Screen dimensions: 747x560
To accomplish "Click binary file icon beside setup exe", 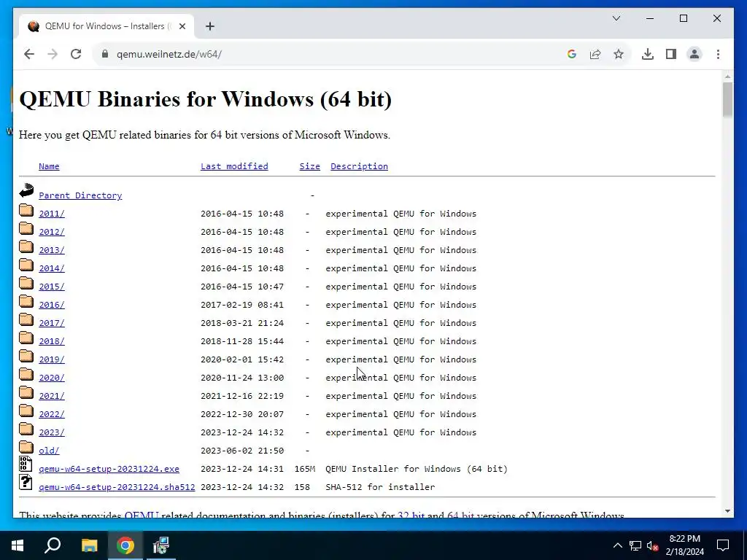I will pyautogui.click(x=26, y=464).
